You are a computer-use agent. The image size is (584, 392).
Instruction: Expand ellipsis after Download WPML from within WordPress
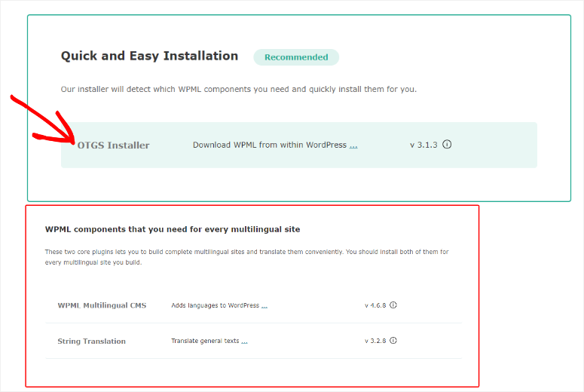pos(353,145)
